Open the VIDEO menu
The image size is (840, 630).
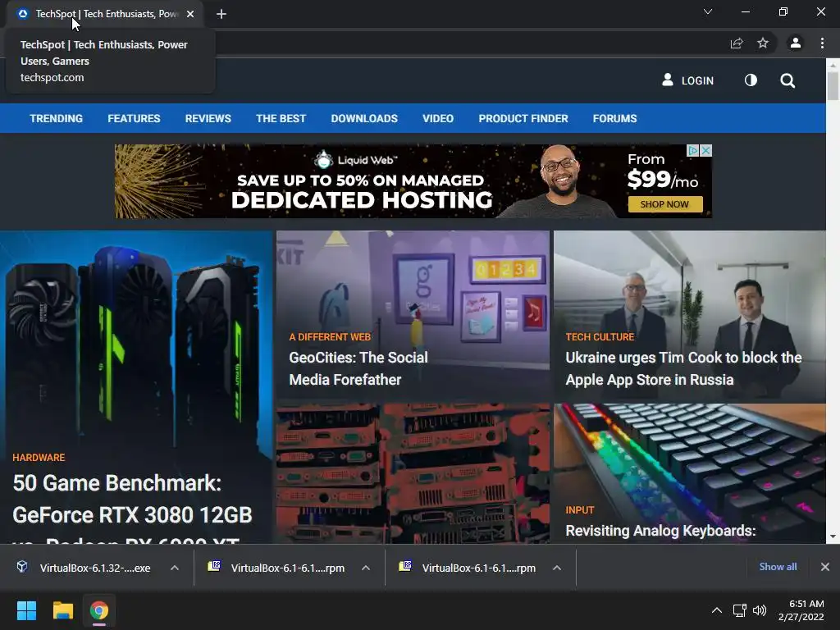tap(438, 118)
